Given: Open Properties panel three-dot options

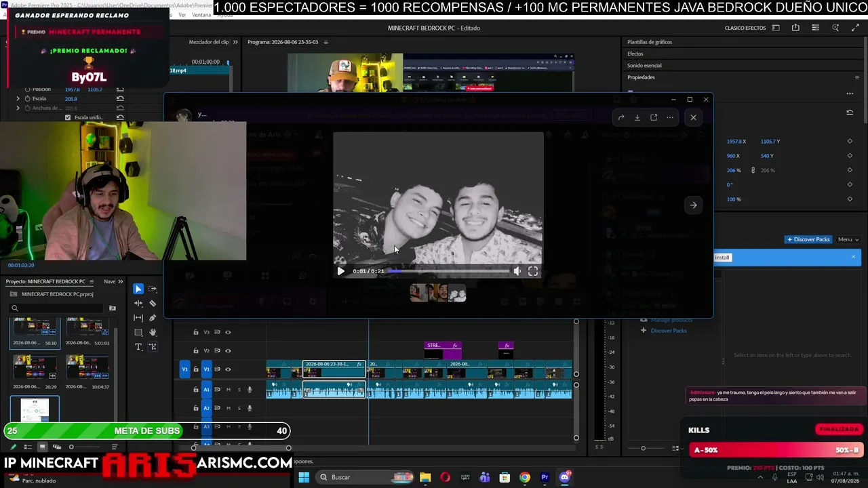Looking at the screenshot, I should click(x=850, y=94).
